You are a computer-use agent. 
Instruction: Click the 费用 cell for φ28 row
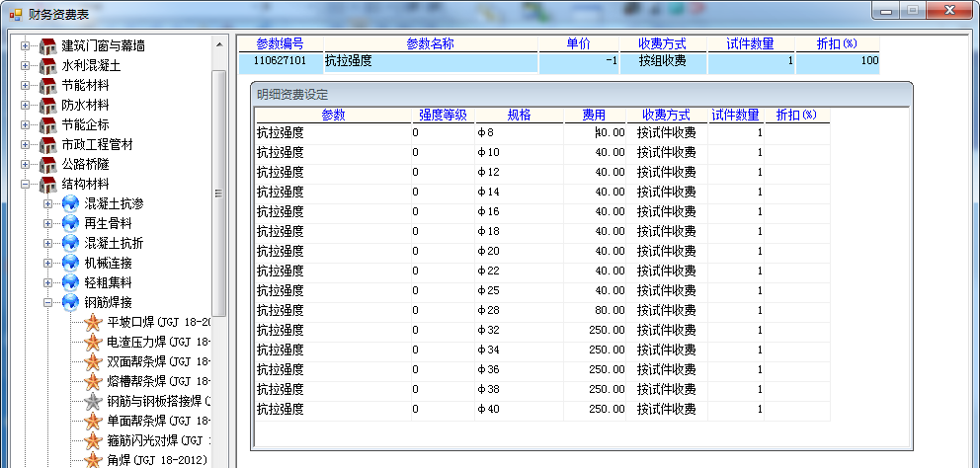(595, 310)
